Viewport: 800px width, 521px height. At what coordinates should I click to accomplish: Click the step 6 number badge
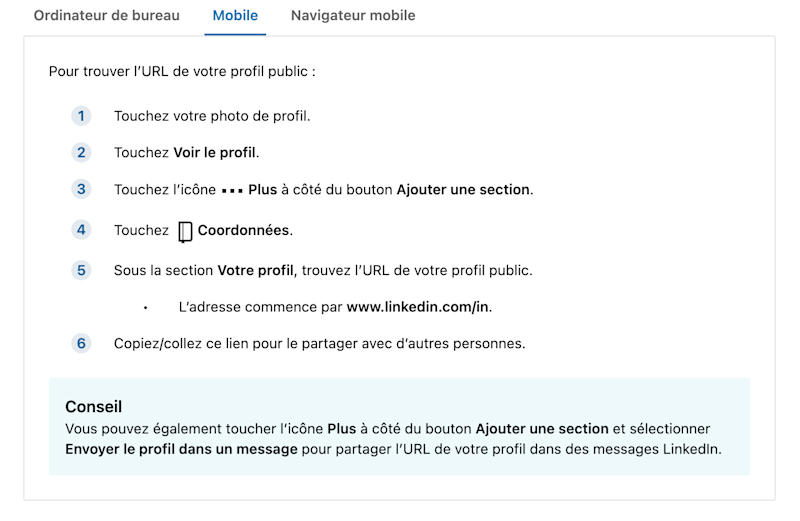point(81,343)
